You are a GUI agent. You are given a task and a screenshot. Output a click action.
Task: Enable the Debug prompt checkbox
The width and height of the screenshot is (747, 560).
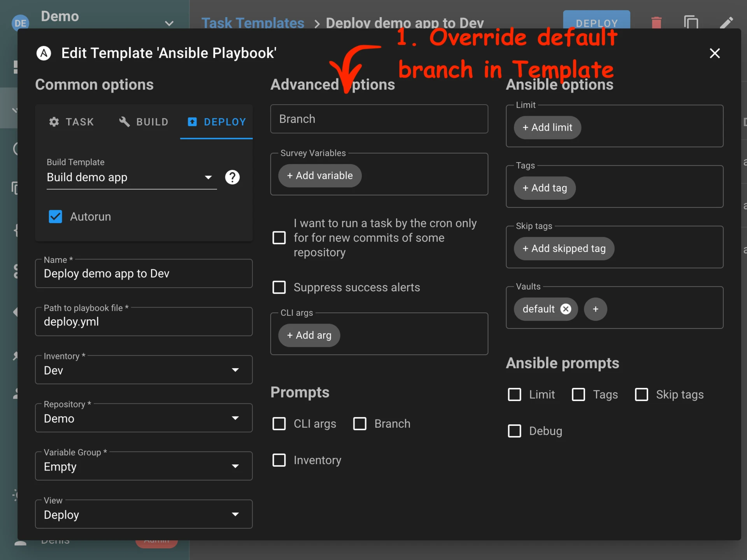514,431
